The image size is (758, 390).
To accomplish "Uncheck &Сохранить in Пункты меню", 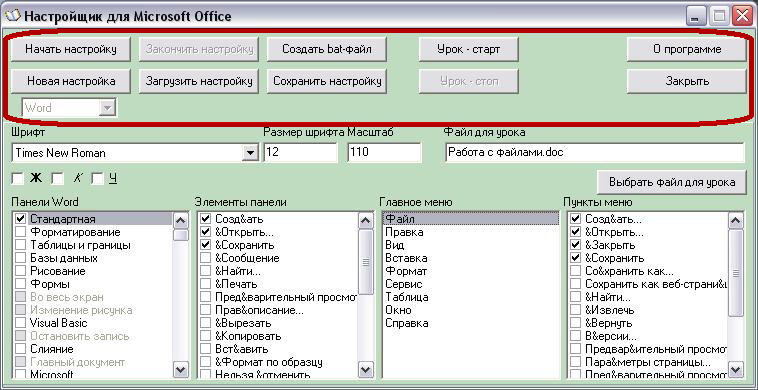I will click(575, 258).
